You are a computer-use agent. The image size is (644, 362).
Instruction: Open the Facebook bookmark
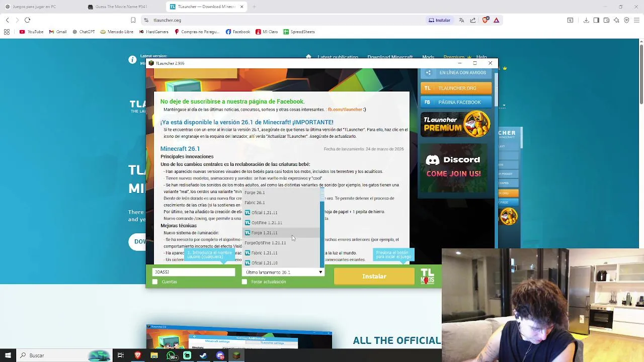238,32
